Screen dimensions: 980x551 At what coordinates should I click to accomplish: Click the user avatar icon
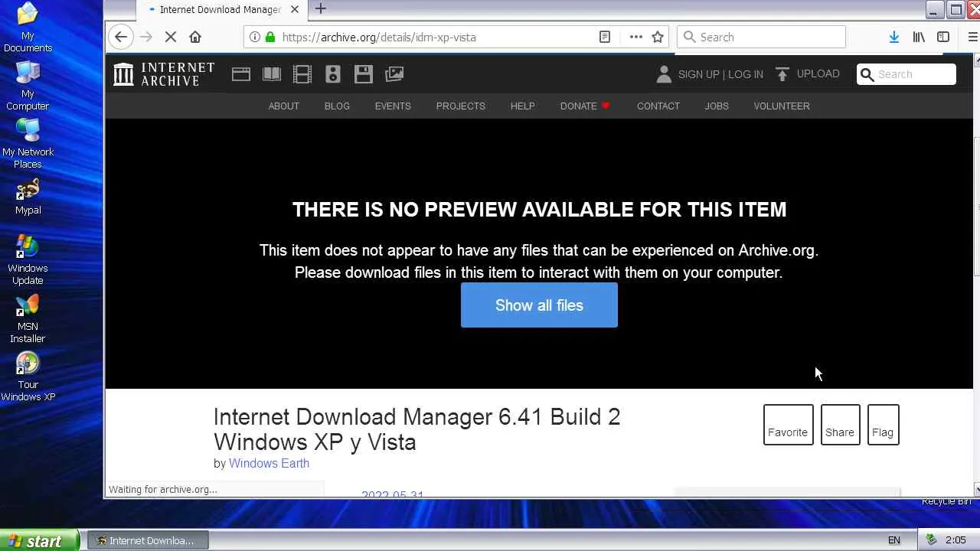(664, 74)
